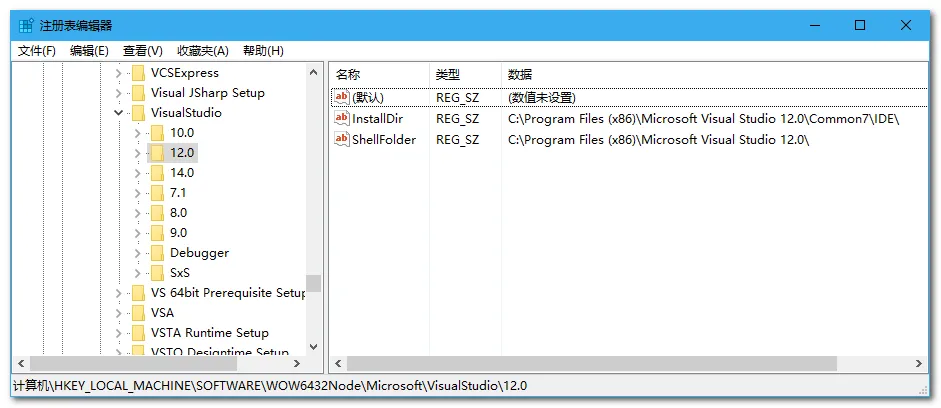Expand the Visual JSharp Setup node
The image size is (941, 408).
pos(119,93)
